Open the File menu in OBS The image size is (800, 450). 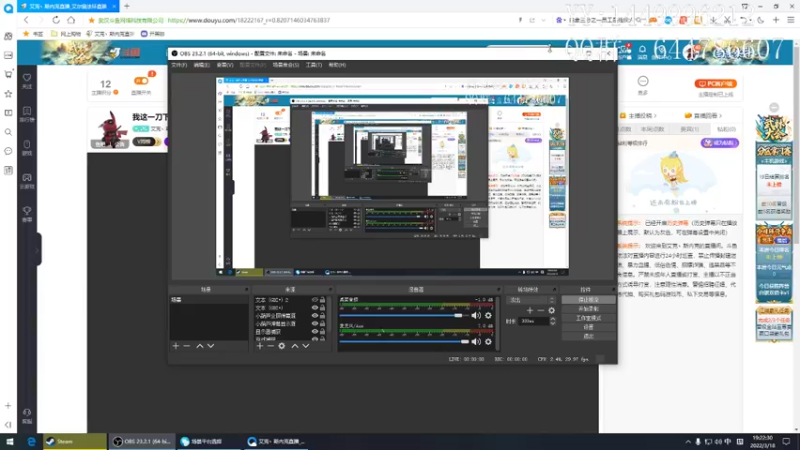pos(179,65)
